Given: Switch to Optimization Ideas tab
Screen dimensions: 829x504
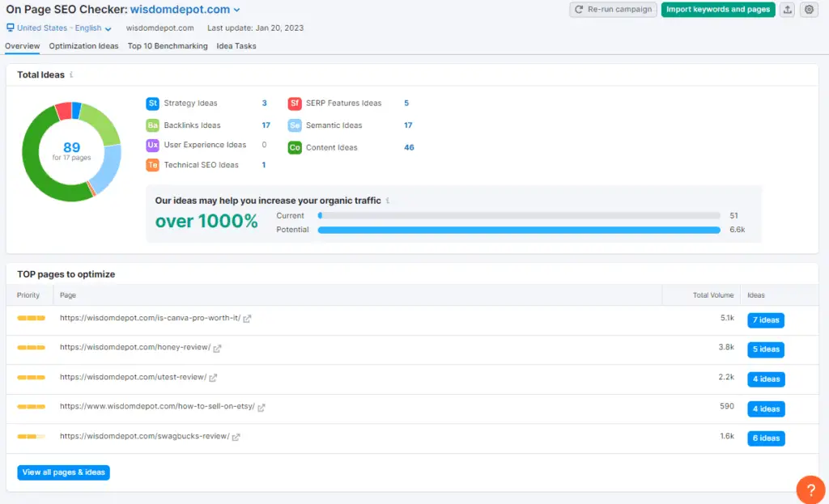Looking at the screenshot, I should 83,46.
